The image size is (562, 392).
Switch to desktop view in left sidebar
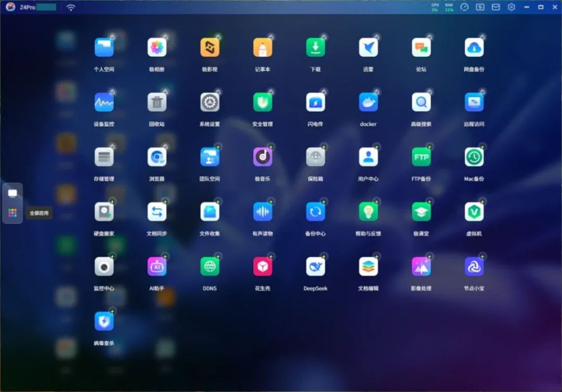(12, 194)
